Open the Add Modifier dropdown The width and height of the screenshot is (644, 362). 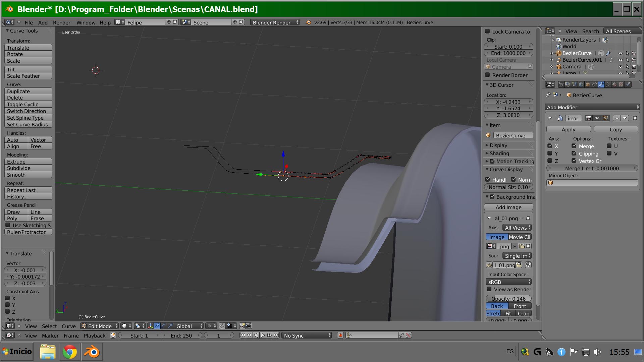click(x=592, y=107)
